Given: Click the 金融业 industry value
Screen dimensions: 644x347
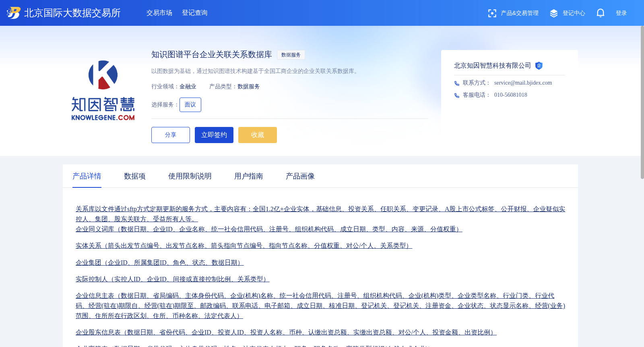Looking at the screenshot, I should pos(188,87).
